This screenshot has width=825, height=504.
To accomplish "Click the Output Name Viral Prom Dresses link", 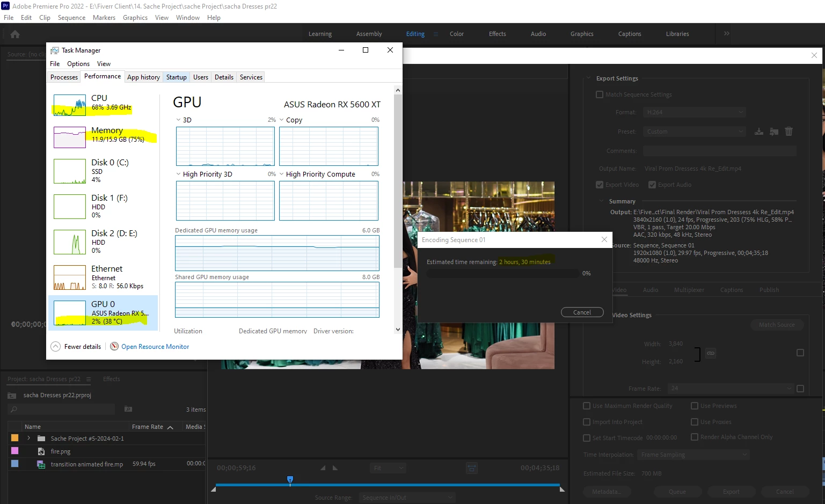I will tap(692, 169).
